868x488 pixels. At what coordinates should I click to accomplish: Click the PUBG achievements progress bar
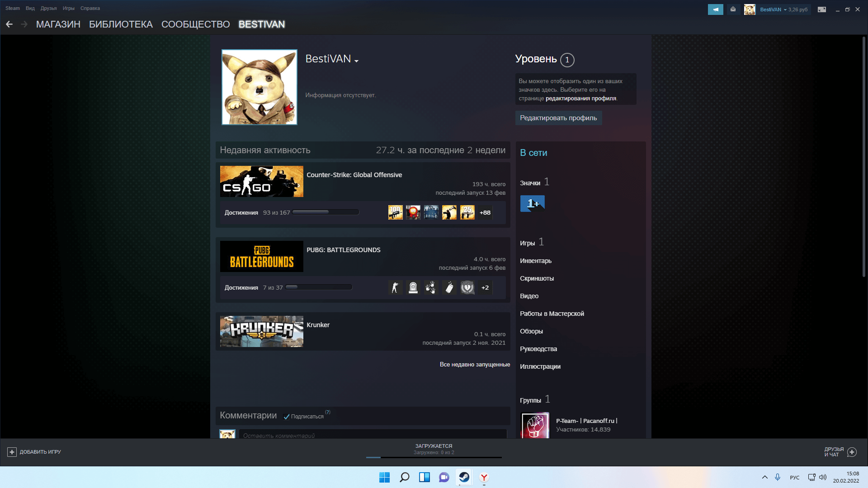[x=319, y=287]
